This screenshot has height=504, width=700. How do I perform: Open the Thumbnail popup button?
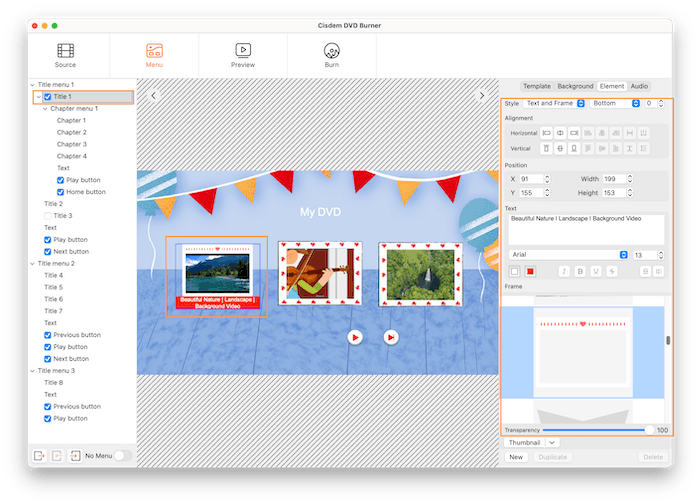pyautogui.click(x=532, y=442)
